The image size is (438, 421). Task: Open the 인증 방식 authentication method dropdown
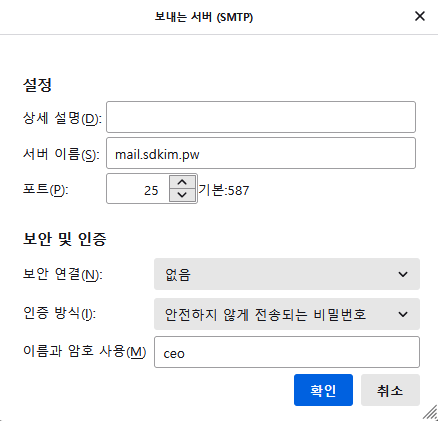tap(287, 314)
